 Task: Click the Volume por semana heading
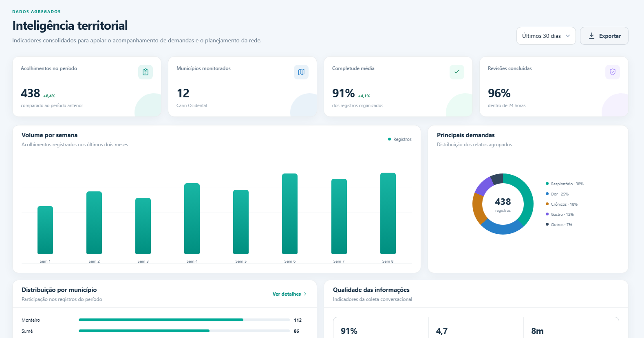point(49,135)
